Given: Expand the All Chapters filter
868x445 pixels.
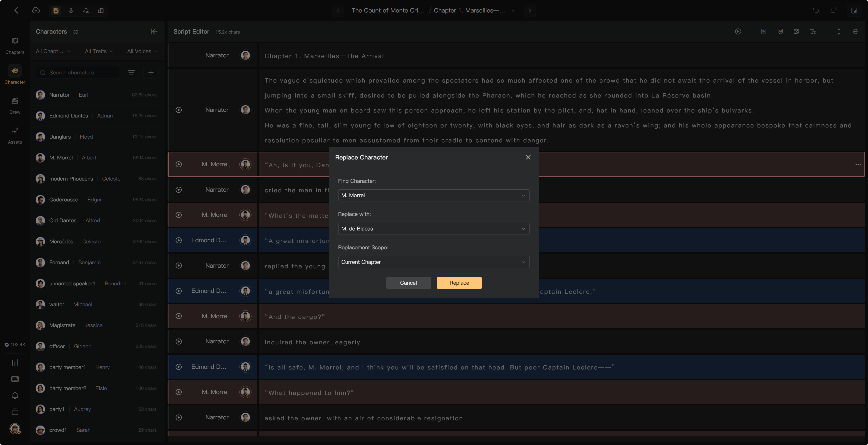Looking at the screenshot, I should (x=53, y=51).
